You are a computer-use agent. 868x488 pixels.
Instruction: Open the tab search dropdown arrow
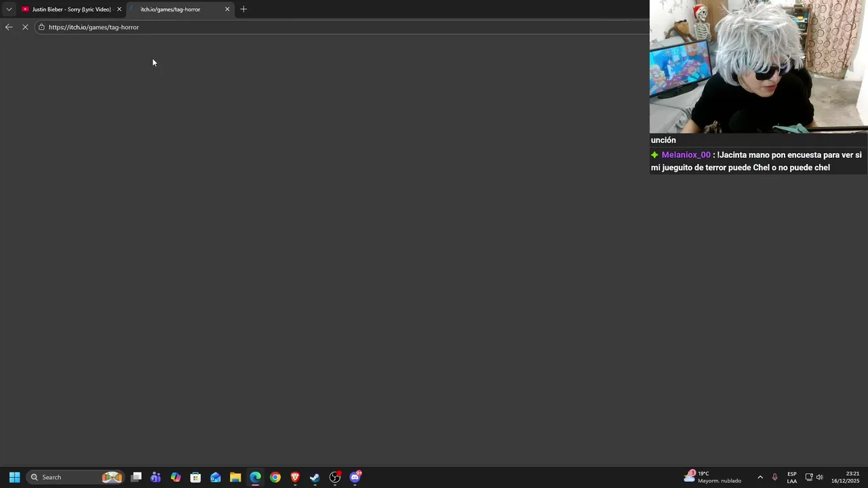pos(9,9)
